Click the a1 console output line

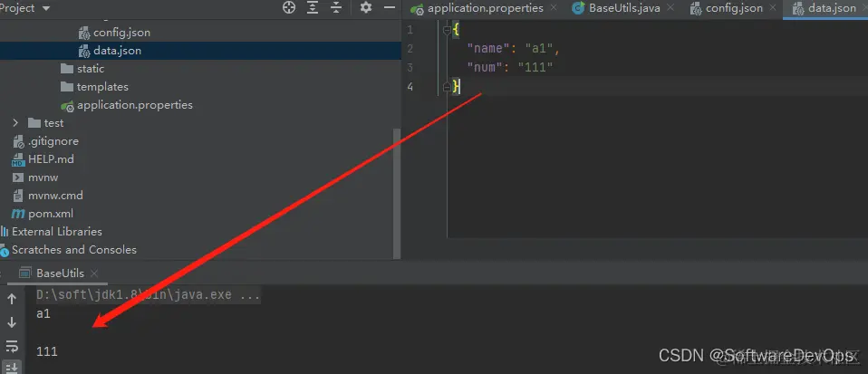(x=43, y=314)
